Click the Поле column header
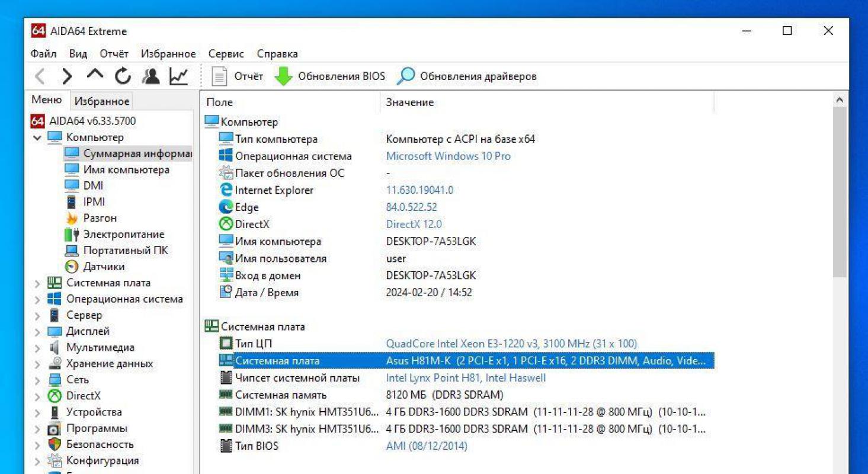Viewport: 868px width, 474px height. pos(290,103)
